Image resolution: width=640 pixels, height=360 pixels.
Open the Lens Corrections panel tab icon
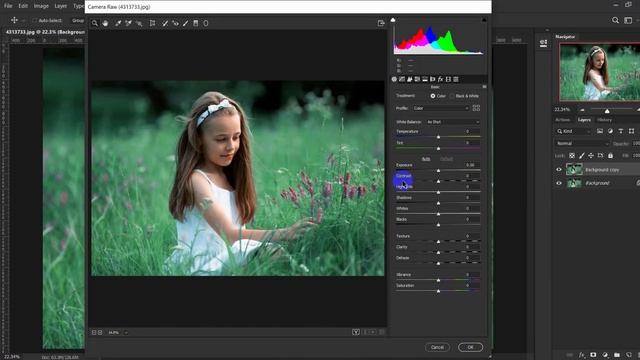433,79
